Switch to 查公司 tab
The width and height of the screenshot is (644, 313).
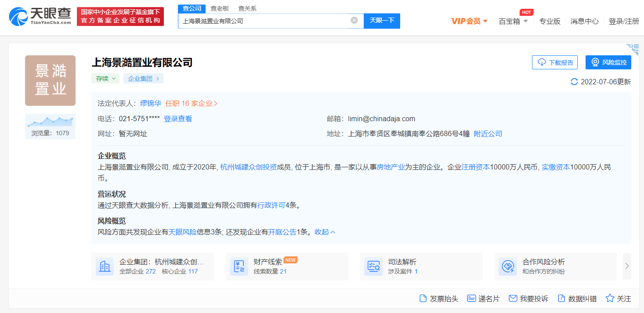point(192,8)
